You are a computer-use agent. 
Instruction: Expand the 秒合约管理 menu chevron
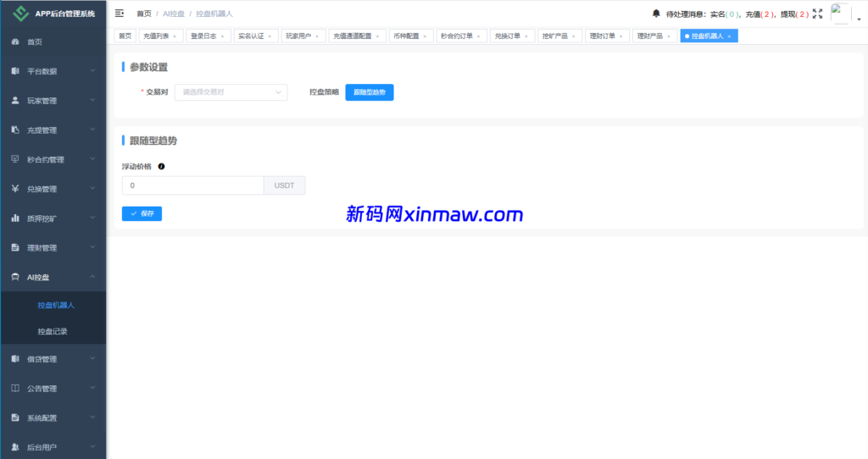coord(92,158)
